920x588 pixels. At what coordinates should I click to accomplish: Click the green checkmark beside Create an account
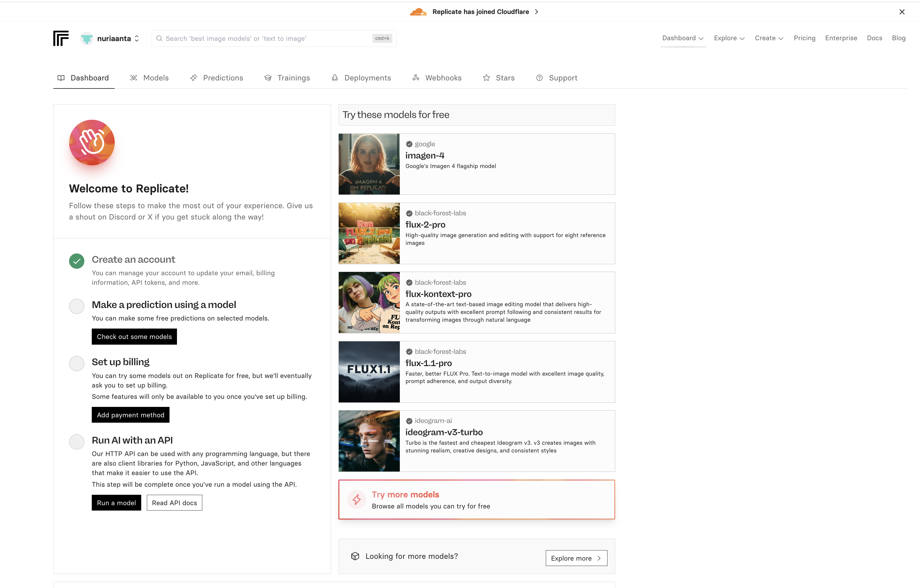tap(77, 261)
